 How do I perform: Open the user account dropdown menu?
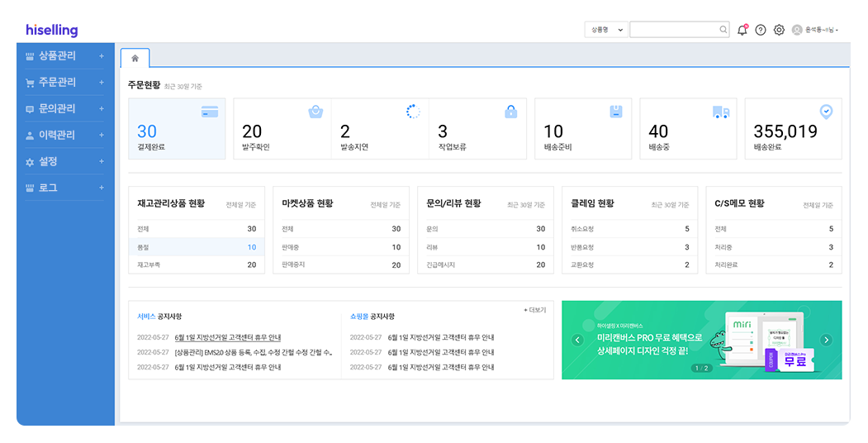pyautogui.click(x=822, y=30)
